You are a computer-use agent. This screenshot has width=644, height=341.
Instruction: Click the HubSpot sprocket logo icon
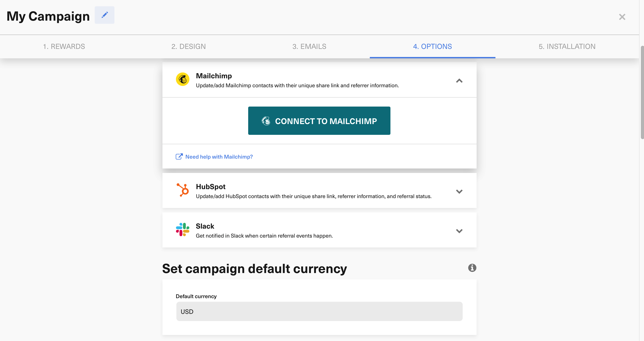point(182,190)
